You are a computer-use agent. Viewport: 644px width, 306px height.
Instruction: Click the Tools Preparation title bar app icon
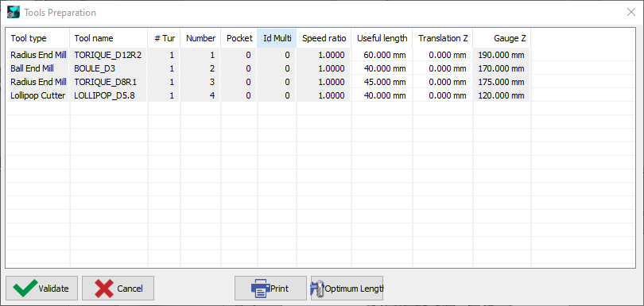[x=14, y=12]
